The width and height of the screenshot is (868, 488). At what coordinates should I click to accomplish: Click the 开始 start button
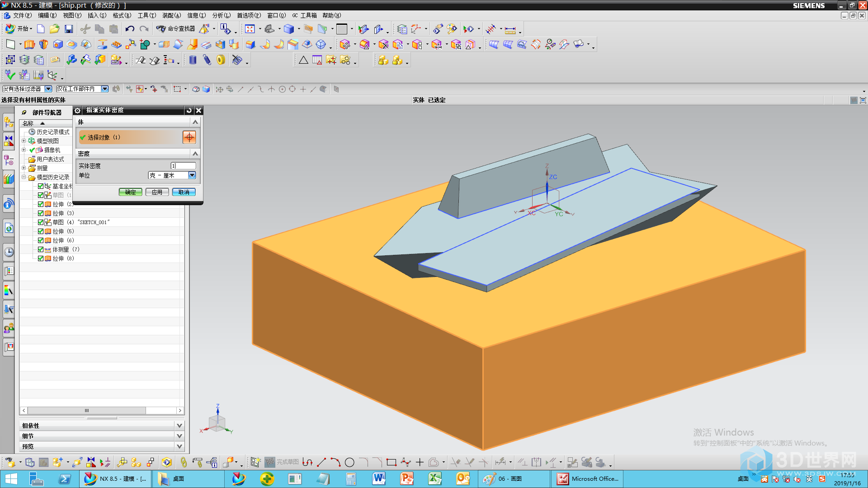click(19, 29)
